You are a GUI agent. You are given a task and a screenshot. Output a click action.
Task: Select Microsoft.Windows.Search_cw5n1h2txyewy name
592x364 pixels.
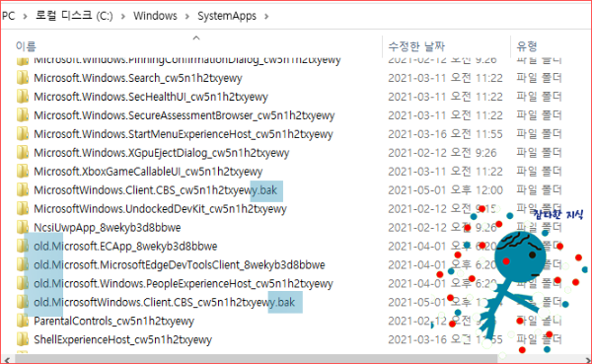(138, 78)
